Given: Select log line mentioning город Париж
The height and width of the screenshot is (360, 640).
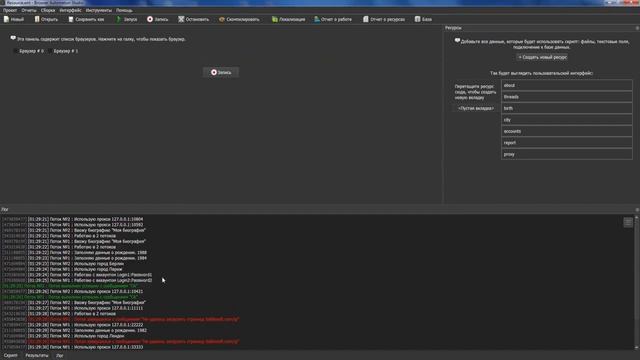Looking at the screenshot, I should coord(62,269).
